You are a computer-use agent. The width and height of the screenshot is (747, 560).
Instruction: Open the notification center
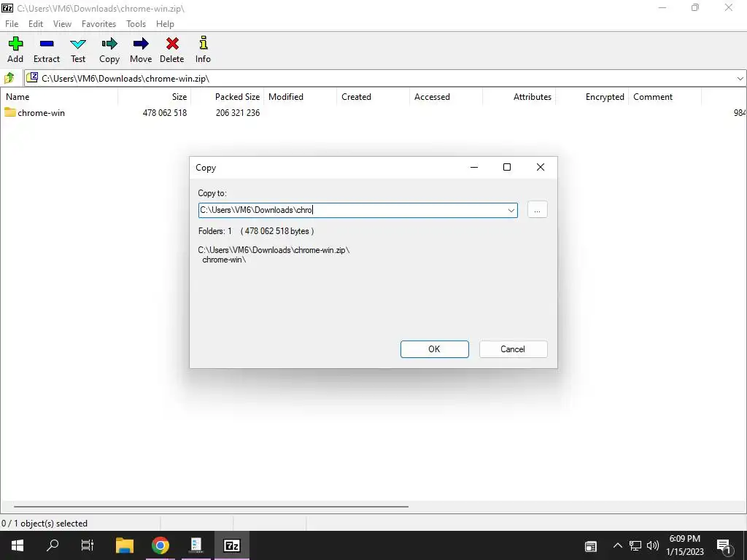pyautogui.click(x=724, y=546)
